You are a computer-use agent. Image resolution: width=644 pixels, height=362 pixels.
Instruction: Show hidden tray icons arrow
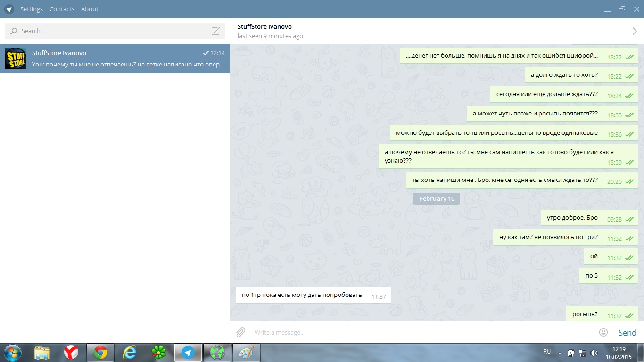click(x=560, y=353)
